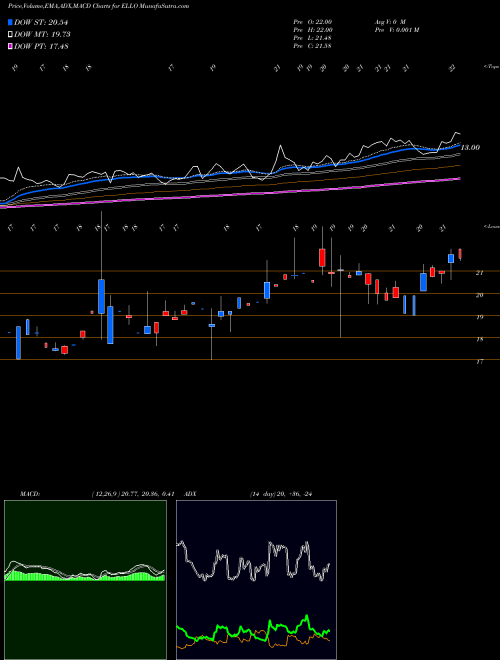Open the green MACD histogram panel

85,580
